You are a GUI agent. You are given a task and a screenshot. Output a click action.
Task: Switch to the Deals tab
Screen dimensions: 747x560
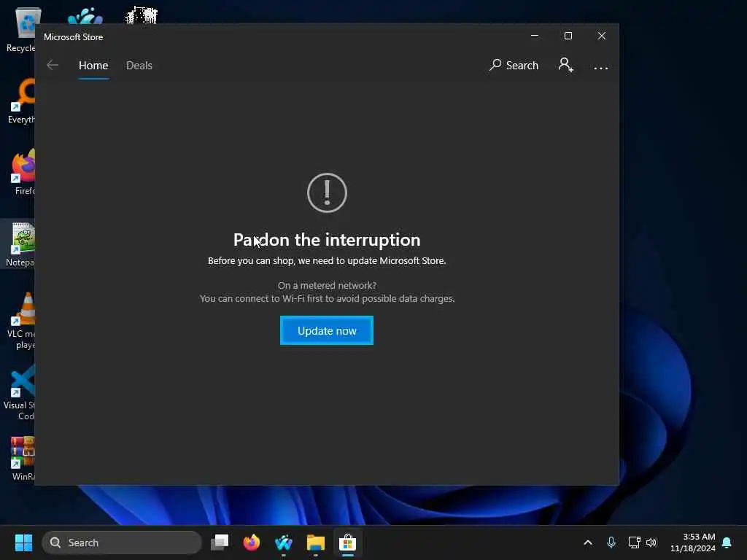(139, 65)
